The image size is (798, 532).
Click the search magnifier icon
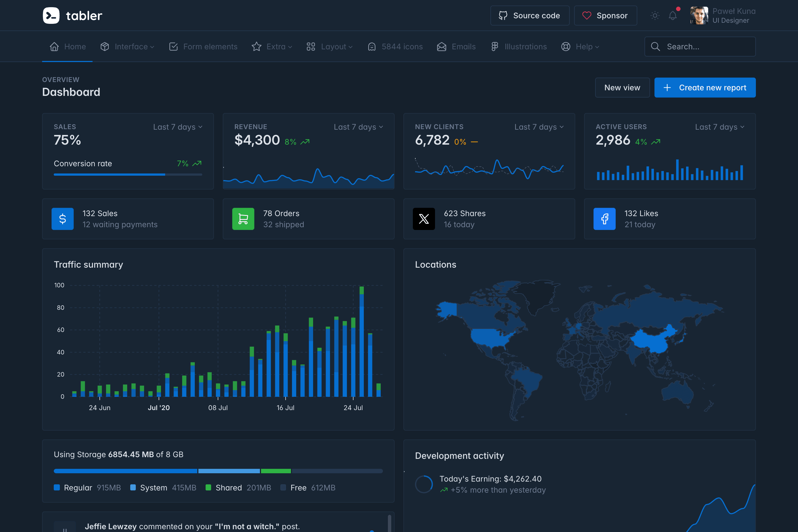click(656, 47)
